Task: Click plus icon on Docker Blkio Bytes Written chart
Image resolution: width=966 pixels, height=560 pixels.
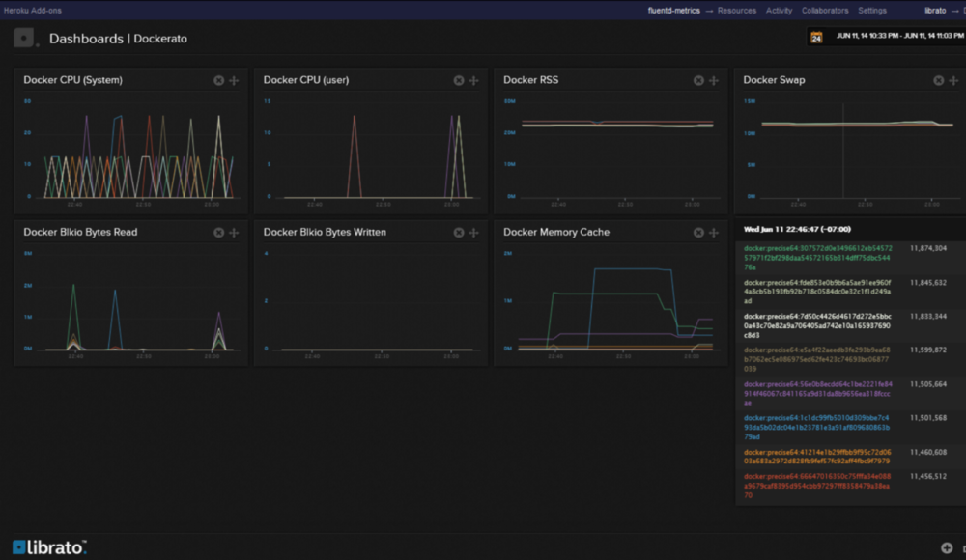Action: tap(473, 233)
